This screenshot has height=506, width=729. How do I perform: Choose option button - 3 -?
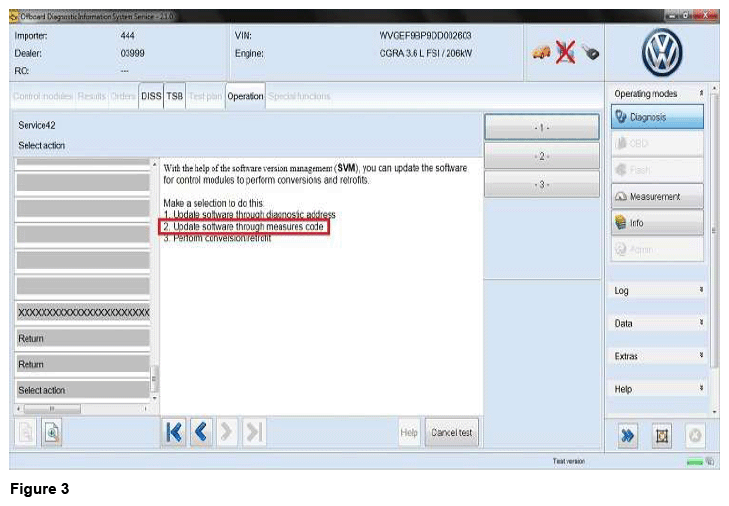click(542, 185)
